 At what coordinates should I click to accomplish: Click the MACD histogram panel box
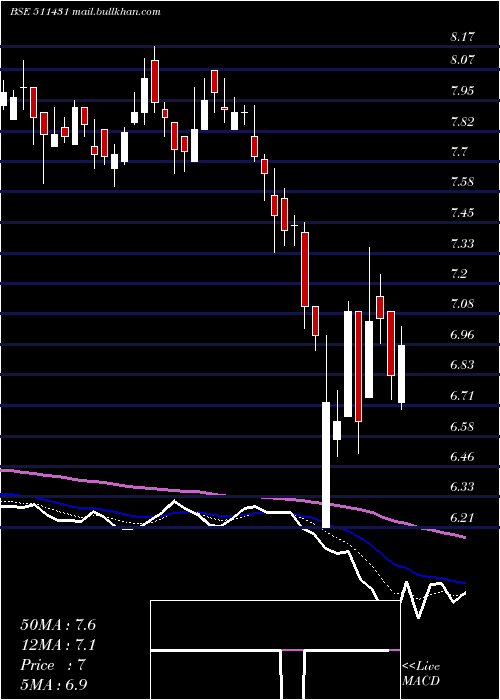point(275,650)
